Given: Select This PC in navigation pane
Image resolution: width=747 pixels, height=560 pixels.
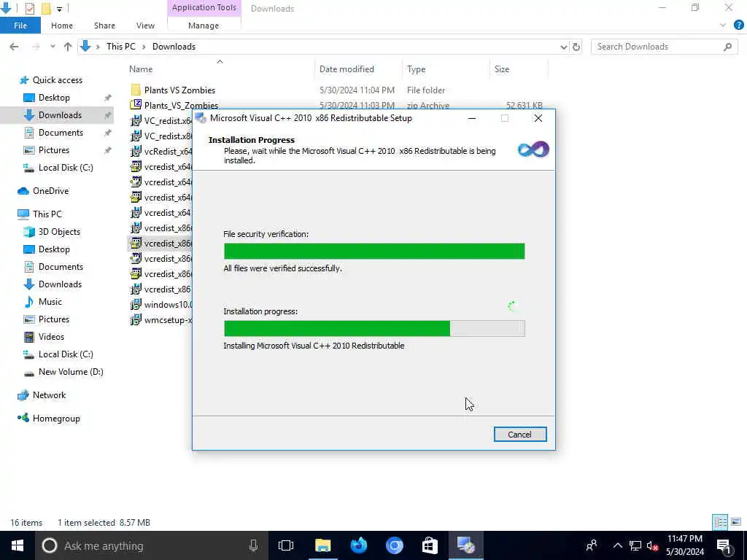Looking at the screenshot, I should point(47,214).
